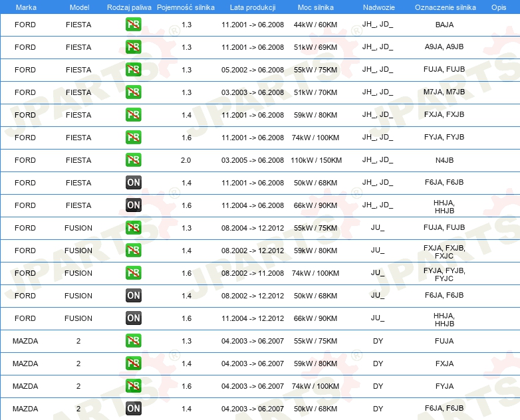Click diesel ON icon for Fiesta F6JA, F6JB
Viewport: 520px width, 420px height.
point(133,183)
